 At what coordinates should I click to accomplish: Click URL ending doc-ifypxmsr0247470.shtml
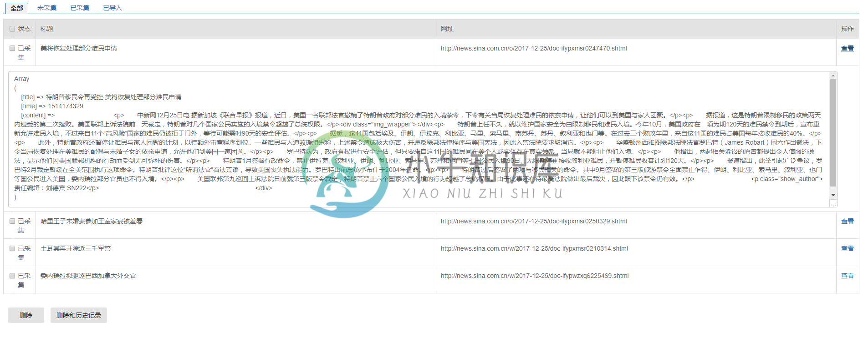[x=534, y=48]
